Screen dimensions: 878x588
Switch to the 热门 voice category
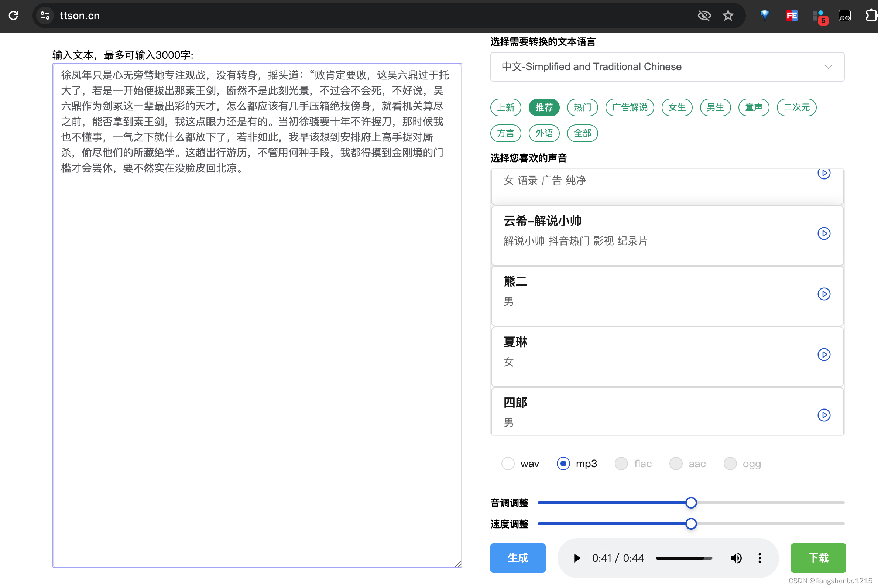point(582,107)
